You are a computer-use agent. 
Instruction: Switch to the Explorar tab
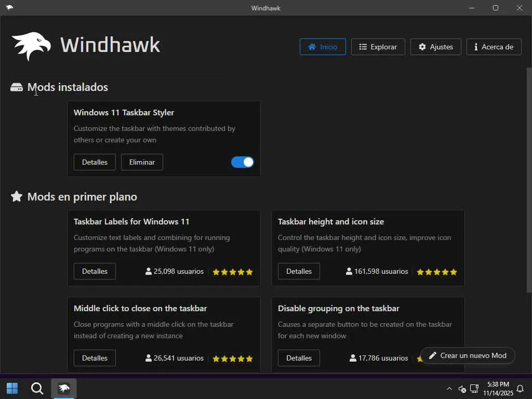click(x=378, y=47)
